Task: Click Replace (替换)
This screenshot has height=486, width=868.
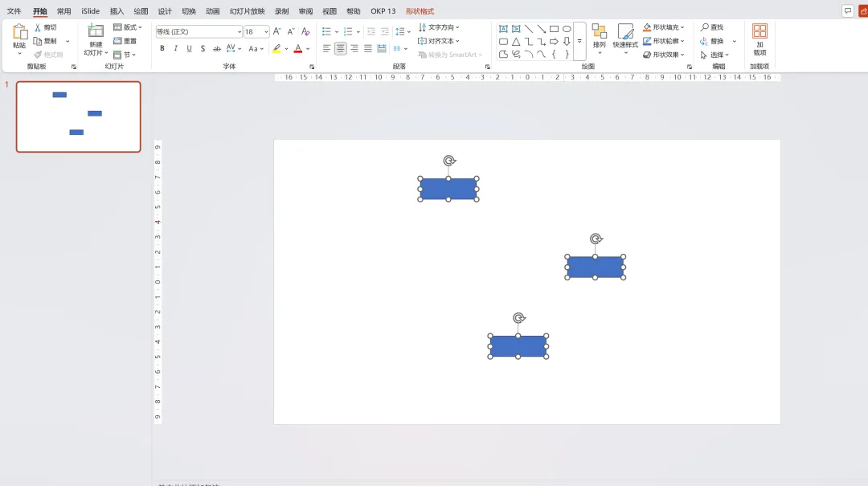Action: (x=712, y=41)
